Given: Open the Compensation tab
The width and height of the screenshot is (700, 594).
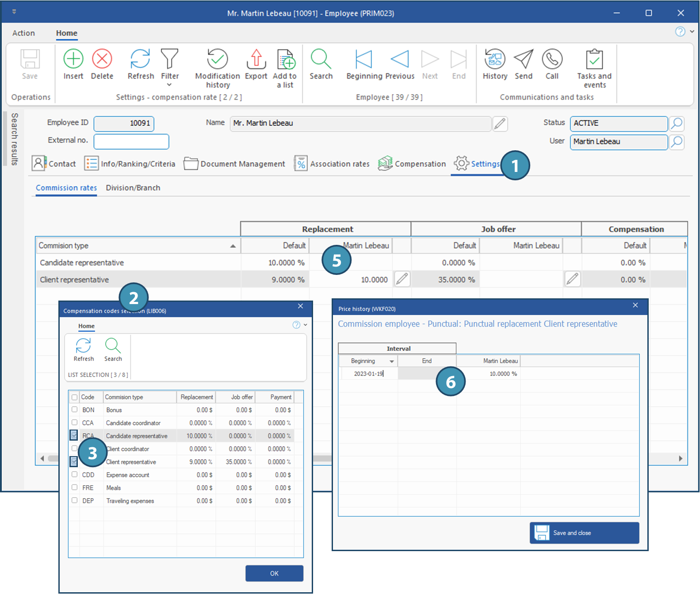Looking at the screenshot, I should tap(412, 164).
